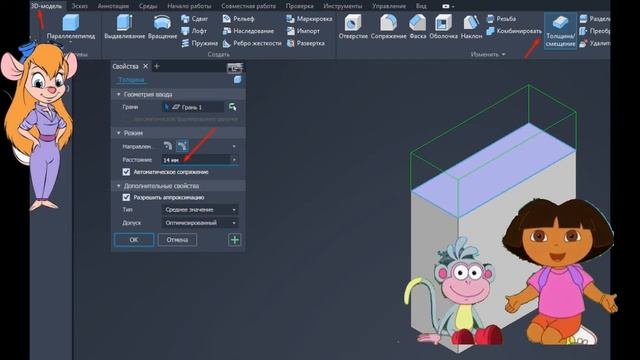Screen dimensions: 640x360
Task: Switch to the Эскиз ribbon tab
Action: pos(80,6)
